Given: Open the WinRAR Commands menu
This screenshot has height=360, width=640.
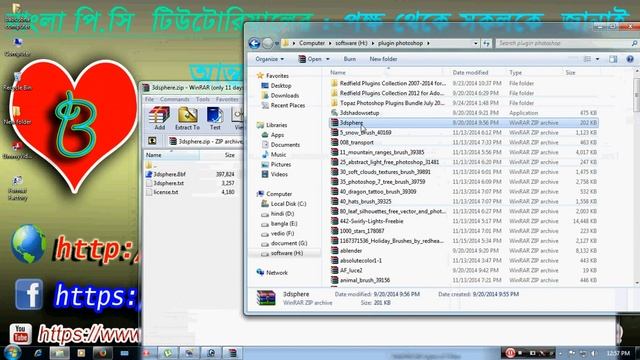Looking at the screenshot, I should tap(174, 100).
